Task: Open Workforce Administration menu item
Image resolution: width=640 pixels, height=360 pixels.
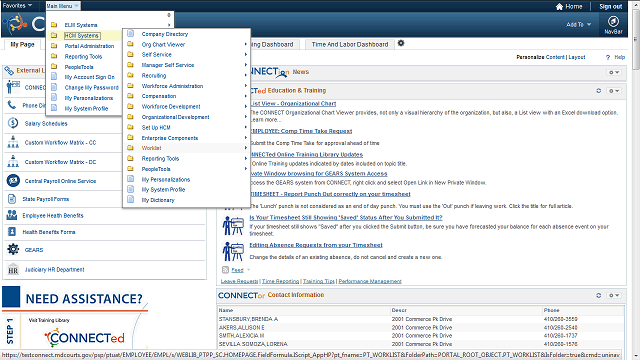Action: (x=172, y=86)
